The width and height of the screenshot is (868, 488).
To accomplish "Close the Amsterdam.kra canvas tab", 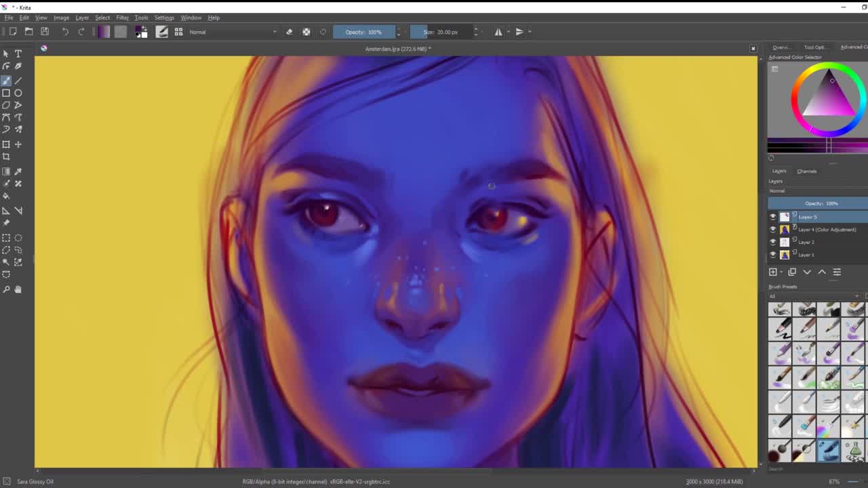I will [753, 49].
